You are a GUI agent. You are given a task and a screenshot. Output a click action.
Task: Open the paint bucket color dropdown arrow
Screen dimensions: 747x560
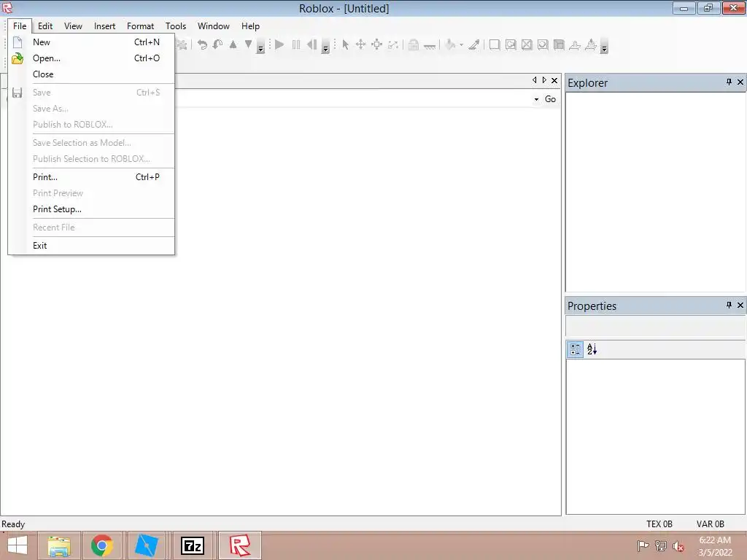(x=461, y=45)
